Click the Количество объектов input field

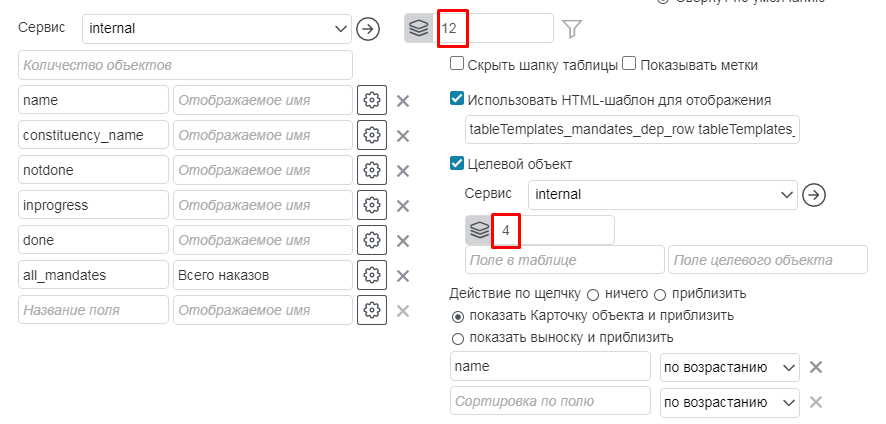coord(185,65)
